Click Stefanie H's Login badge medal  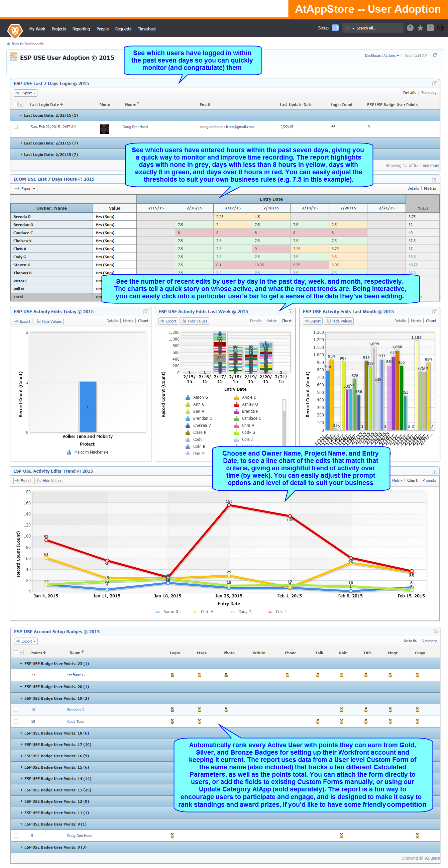(x=172, y=675)
